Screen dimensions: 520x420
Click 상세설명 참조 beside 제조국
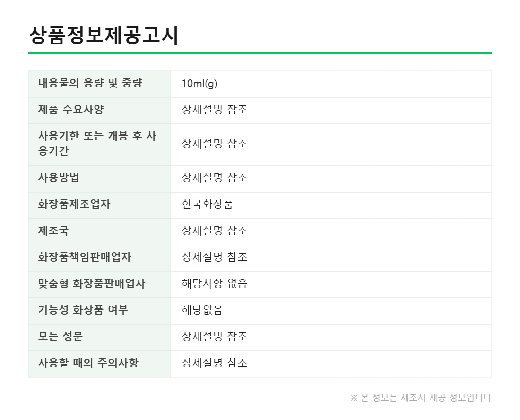pos(215,230)
